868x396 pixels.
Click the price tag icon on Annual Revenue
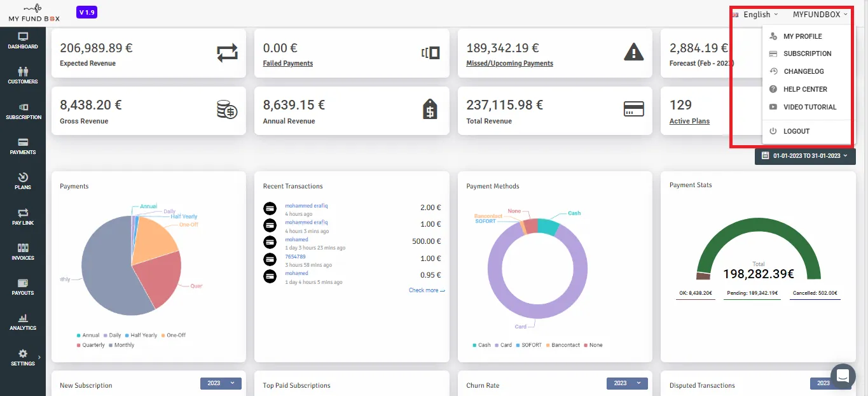[x=431, y=110]
